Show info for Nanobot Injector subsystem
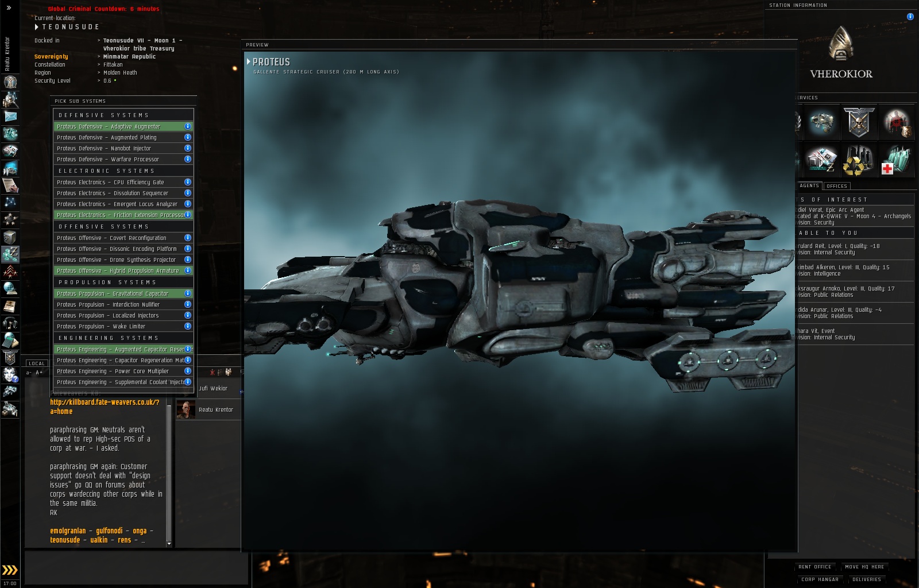 188,148
